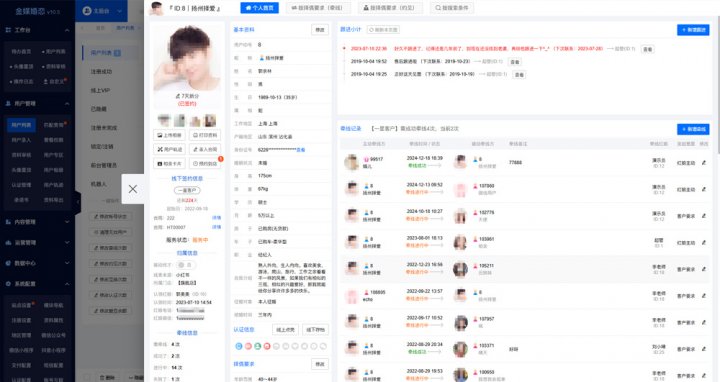
Task: Click the 修改 button next to 基本资料
Action: pyautogui.click(x=320, y=30)
